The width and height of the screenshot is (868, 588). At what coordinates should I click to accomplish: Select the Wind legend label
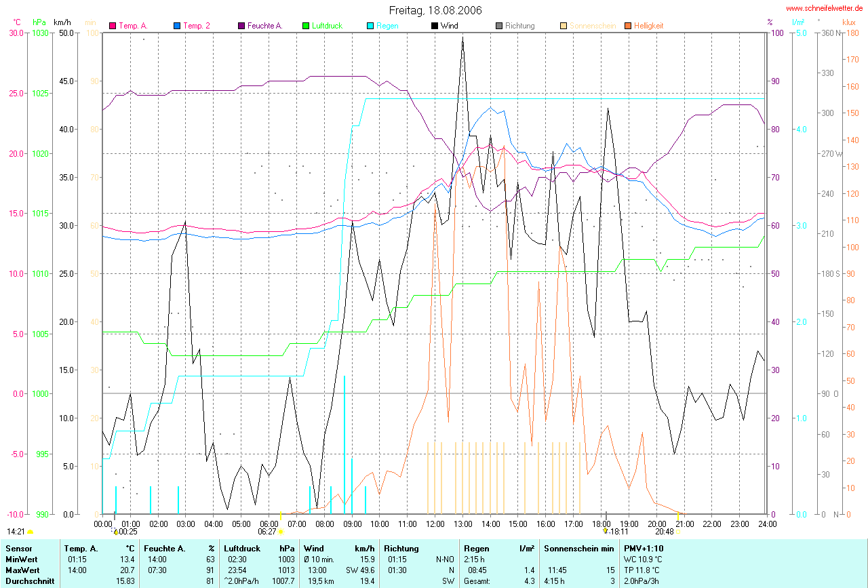[x=450, y=26]
